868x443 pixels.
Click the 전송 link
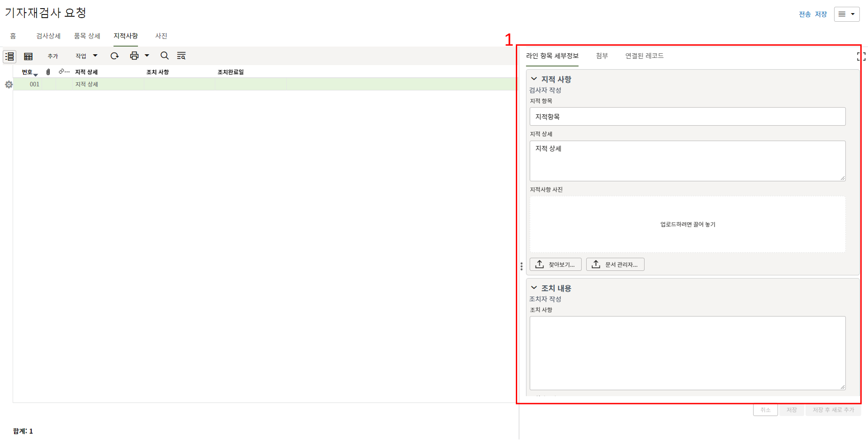pos(804,14)
